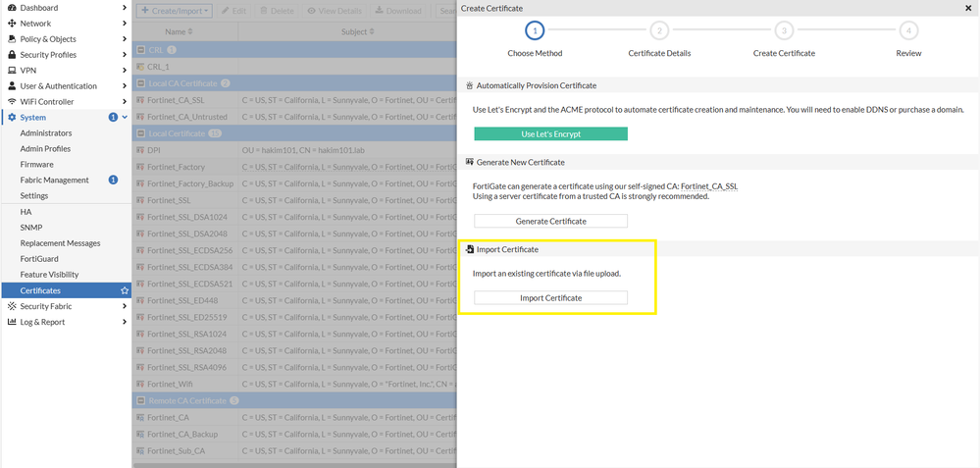Click the Log & Report chart icon

click(11, 322)
